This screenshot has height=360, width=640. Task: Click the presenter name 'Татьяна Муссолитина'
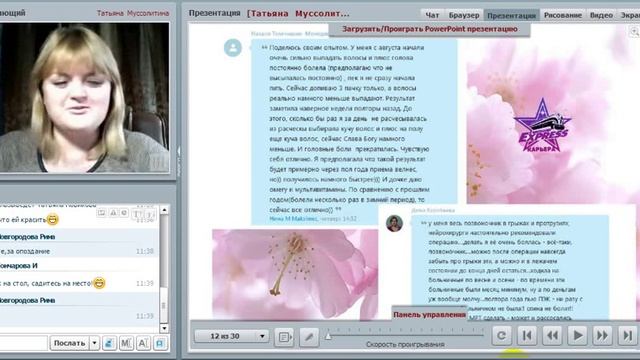point(133,13)
